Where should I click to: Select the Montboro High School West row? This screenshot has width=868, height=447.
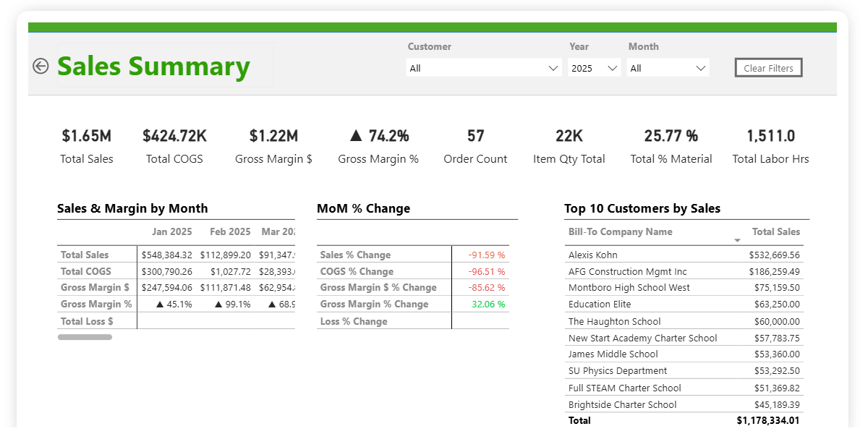[684, 287]
